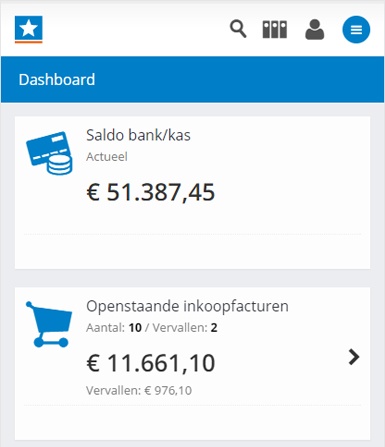Open the Saldo bank/kas title
385x447 pixels.
tap(138, 135)
